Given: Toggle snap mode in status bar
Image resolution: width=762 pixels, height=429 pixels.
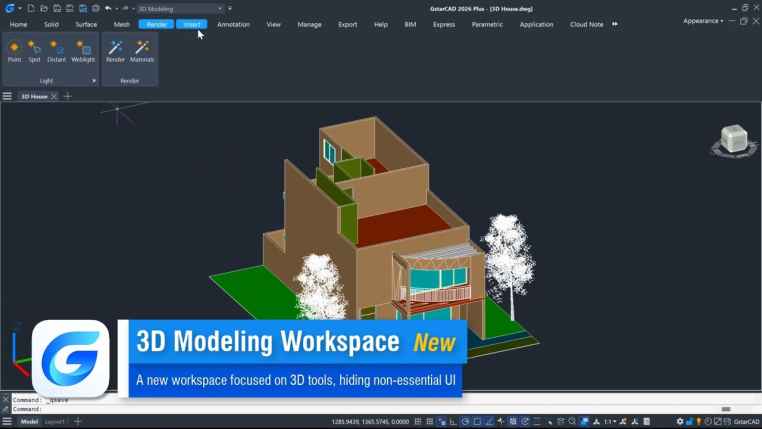Looking at the screenshot, I should (x=430, y=421).
